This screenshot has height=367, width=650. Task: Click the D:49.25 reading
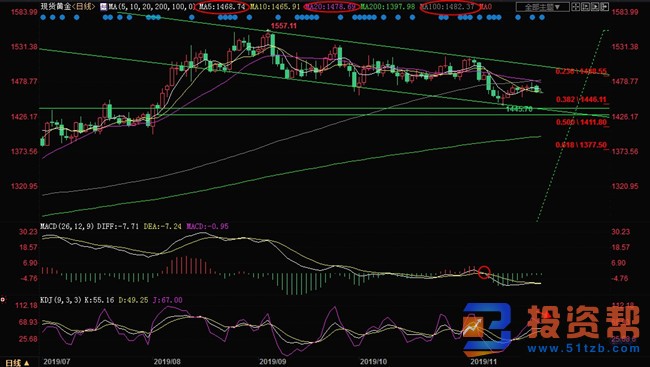click(133, 300)
